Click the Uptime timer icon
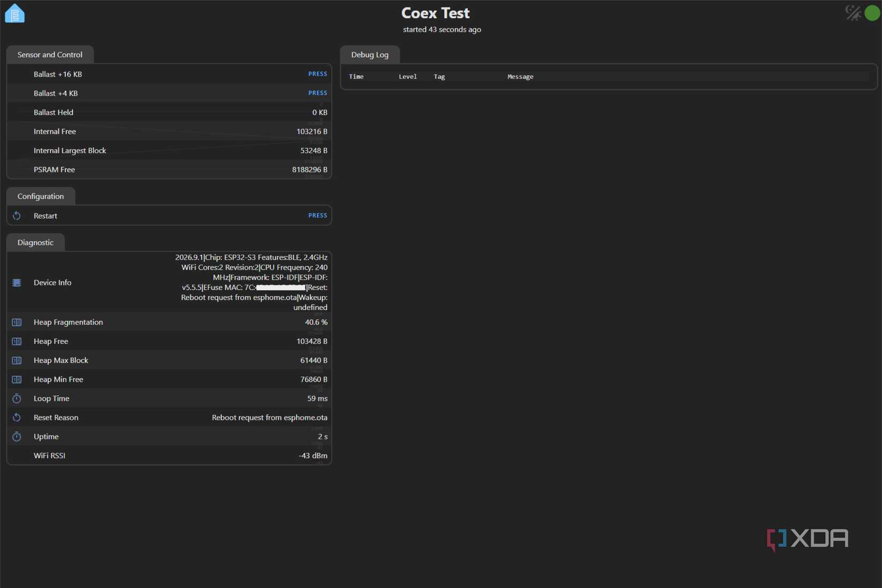This screenshot has height=588, width=882. pyautogui.click(x=17, y=437)
